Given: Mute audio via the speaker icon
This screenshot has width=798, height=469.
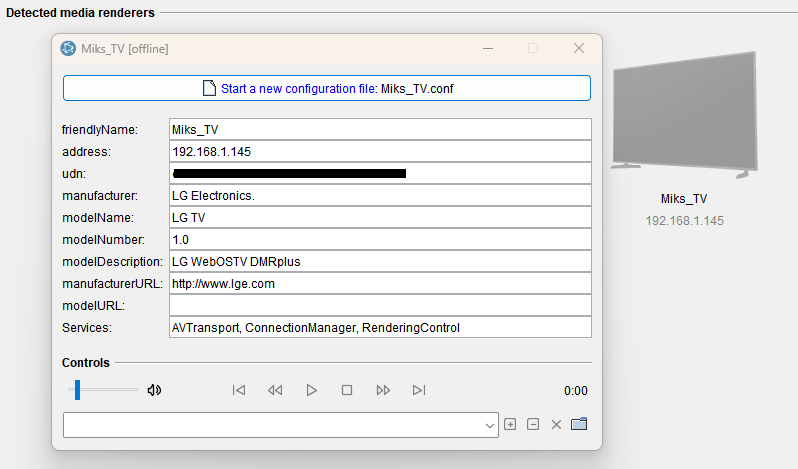Looking at the screenshot, I should click(x=154, y=390).
